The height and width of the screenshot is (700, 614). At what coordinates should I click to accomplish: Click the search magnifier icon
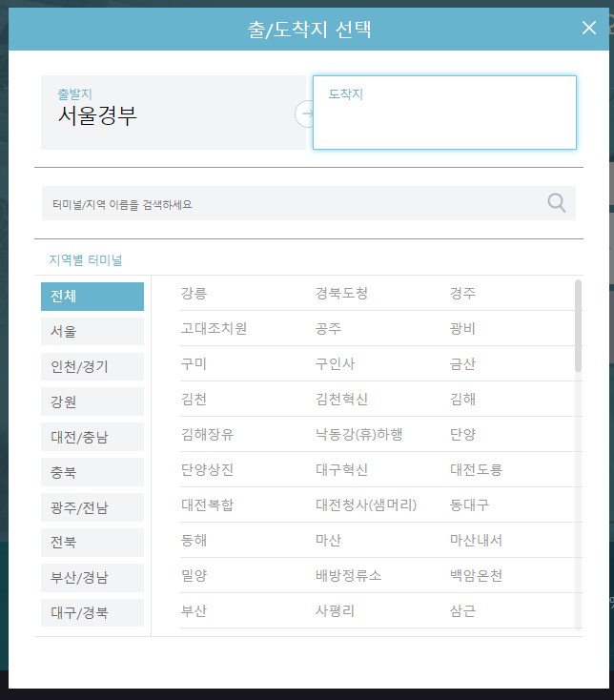pos(557,203)
